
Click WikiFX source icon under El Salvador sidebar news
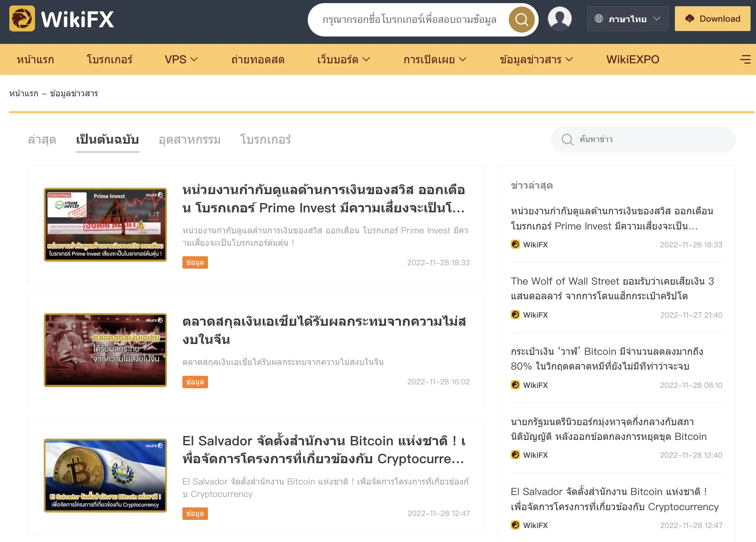[x=515, y=525]
